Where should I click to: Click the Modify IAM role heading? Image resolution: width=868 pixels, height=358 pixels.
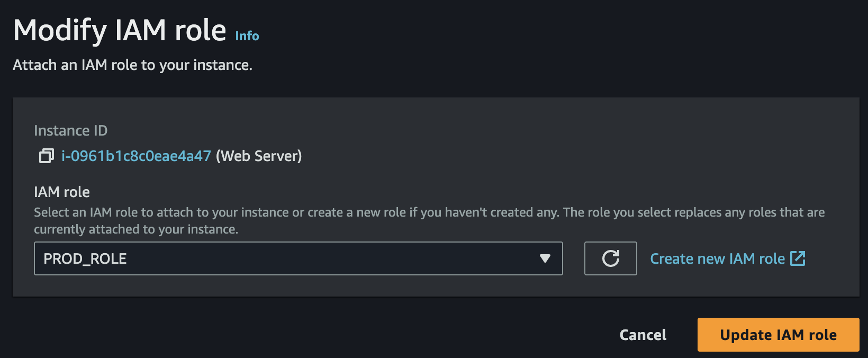[x=120, y=30]
